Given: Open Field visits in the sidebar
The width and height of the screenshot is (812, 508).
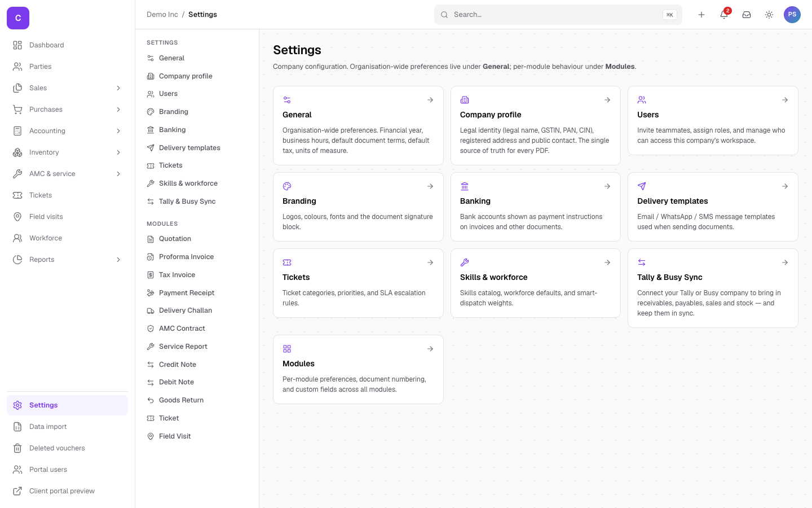Looking at the screenshot, I should point(67,217).
